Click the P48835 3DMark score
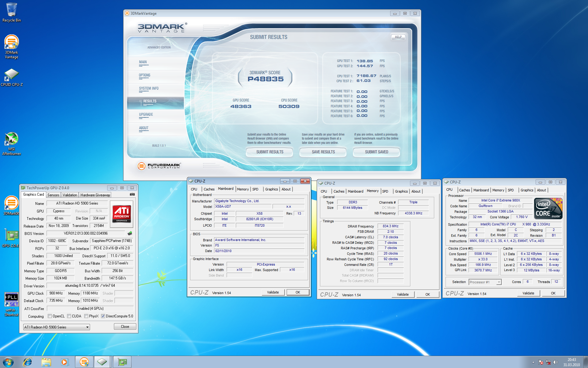The height and width of the screenshot is (368, 588). point(266,79)
